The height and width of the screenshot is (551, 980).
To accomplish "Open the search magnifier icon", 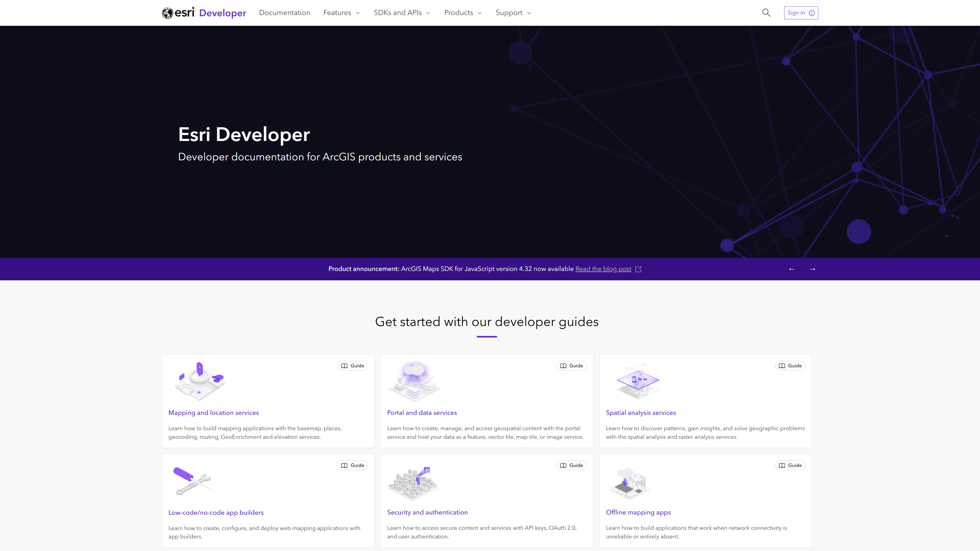I will [x=766, y=13].
